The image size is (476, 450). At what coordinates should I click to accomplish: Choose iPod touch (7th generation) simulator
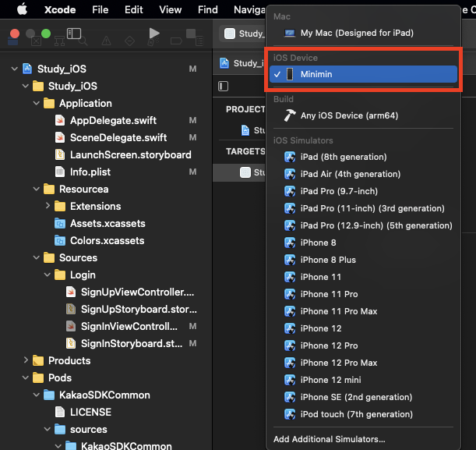(x=363, y=414)
